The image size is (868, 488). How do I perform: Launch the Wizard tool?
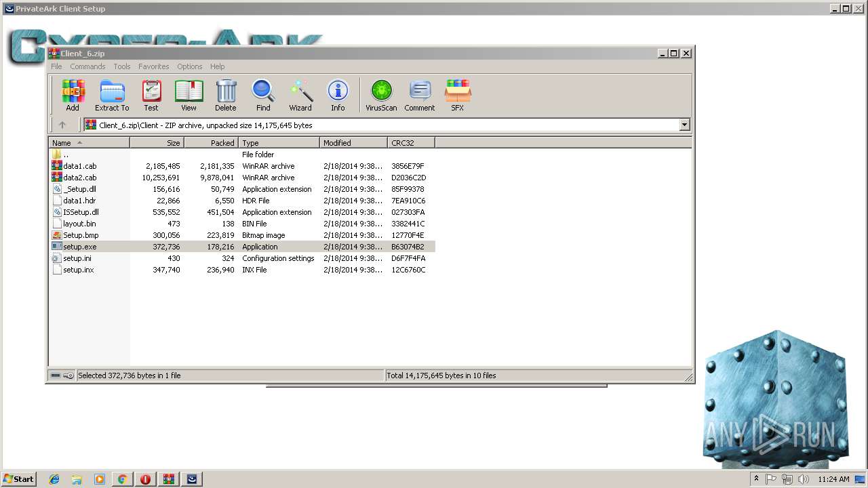click(300, 95)
